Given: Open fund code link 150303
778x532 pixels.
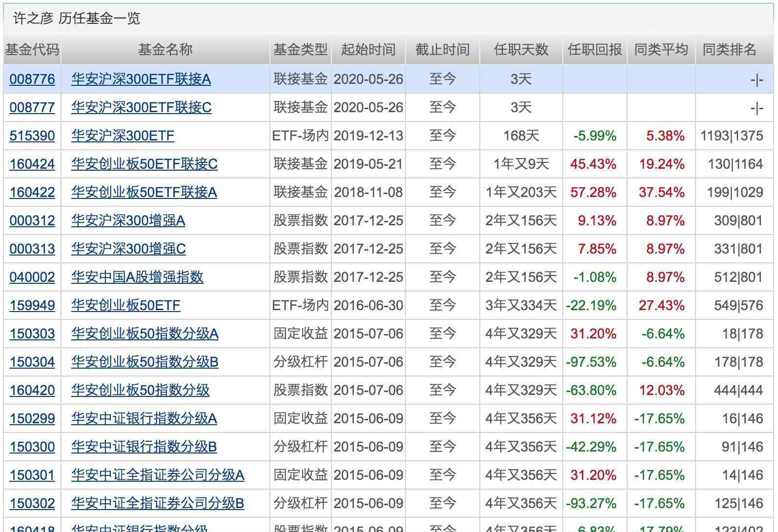Looking at the screenshot, I should (32, 334).
